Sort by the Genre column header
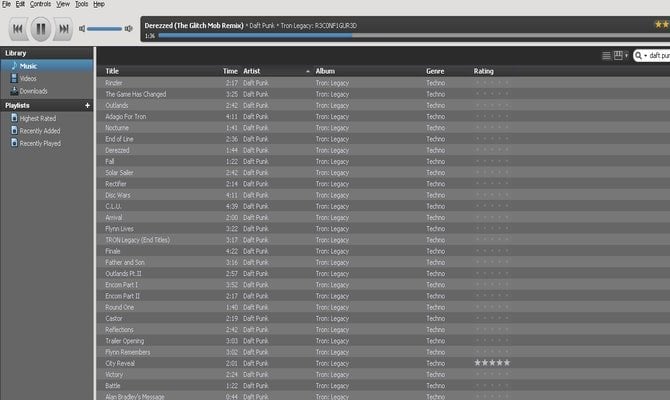This screenshot has height=400, width=670. [x=435, y=71]
